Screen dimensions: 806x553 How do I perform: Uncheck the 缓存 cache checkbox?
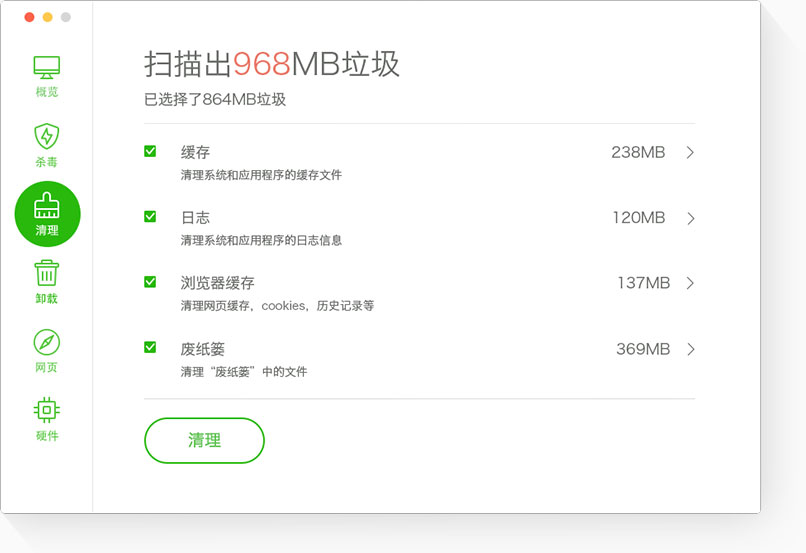coord(150,151)
